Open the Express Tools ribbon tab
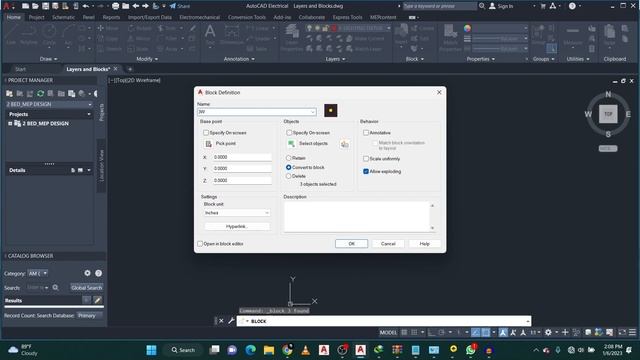This screenshot has height=360, width=640. coord(347,17)
